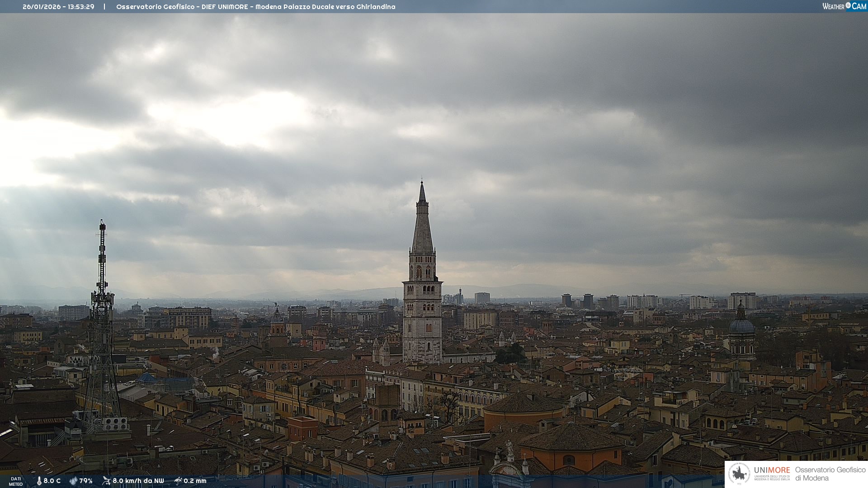Viewport: 868px width, 488px height.
Task: Click the white Weather logo text
Action: [833, 6]
